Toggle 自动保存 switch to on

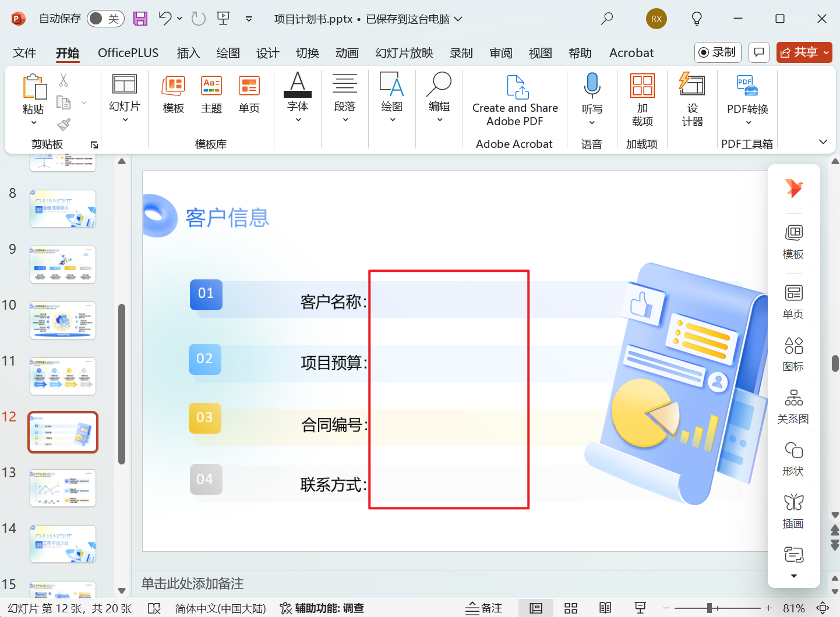(x=105, y=18)
